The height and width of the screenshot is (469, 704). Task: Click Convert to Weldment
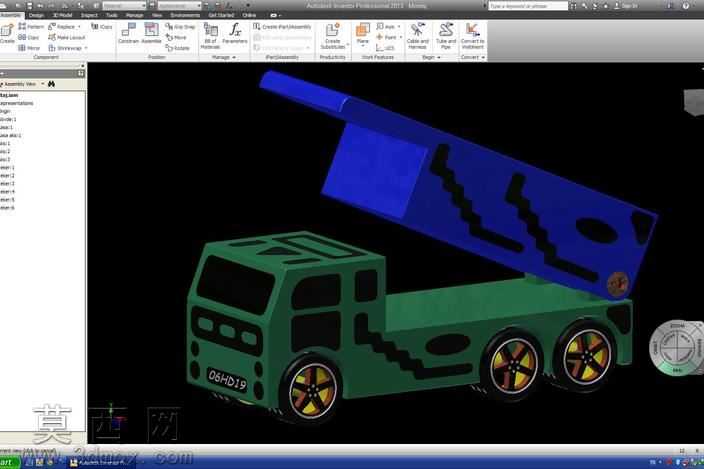point(472,36)
